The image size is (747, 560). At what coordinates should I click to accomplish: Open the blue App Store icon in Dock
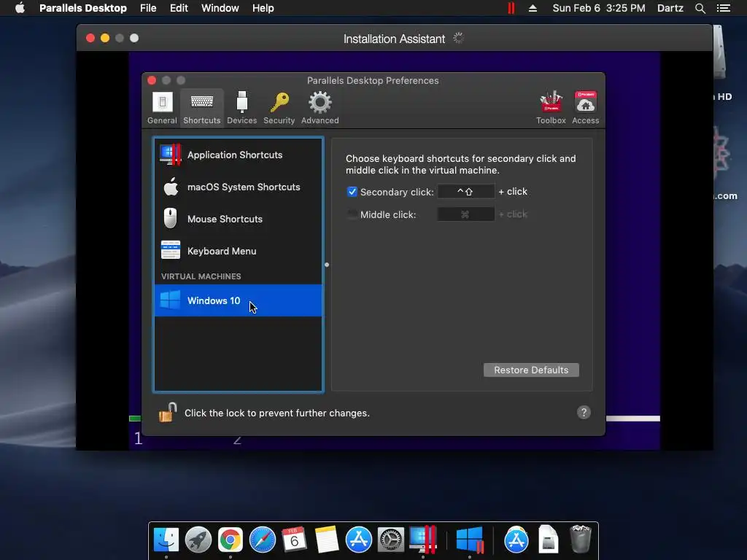coord(359,540)
